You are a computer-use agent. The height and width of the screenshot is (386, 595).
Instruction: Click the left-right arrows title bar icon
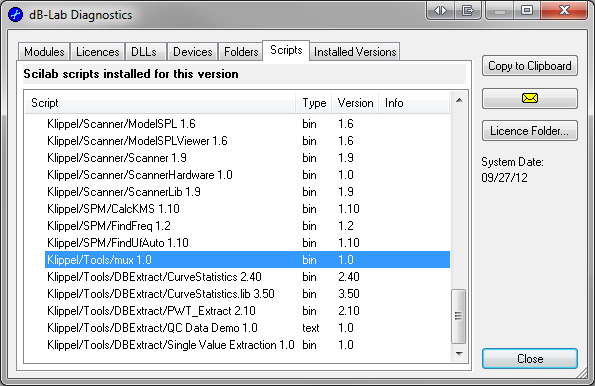pos(440,11)
